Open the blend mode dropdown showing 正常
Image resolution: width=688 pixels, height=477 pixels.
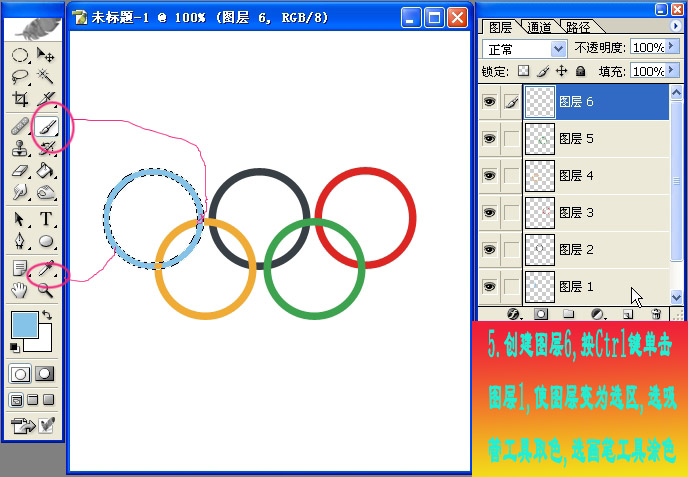524,48
